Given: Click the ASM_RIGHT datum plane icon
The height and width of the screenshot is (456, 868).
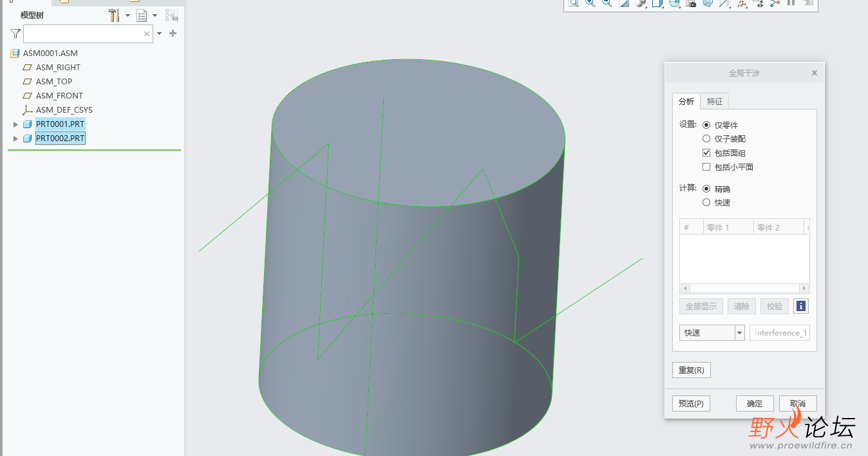Looking at the screenshot, I should [x=27, y=68].
